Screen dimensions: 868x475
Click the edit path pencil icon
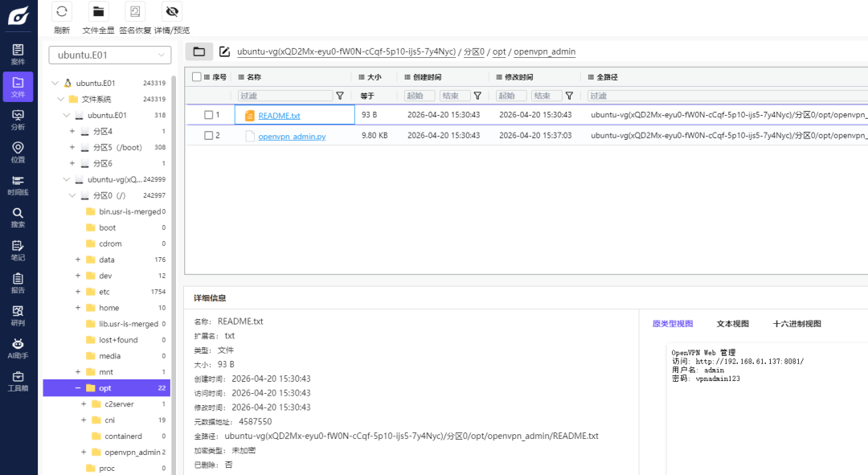224,51
